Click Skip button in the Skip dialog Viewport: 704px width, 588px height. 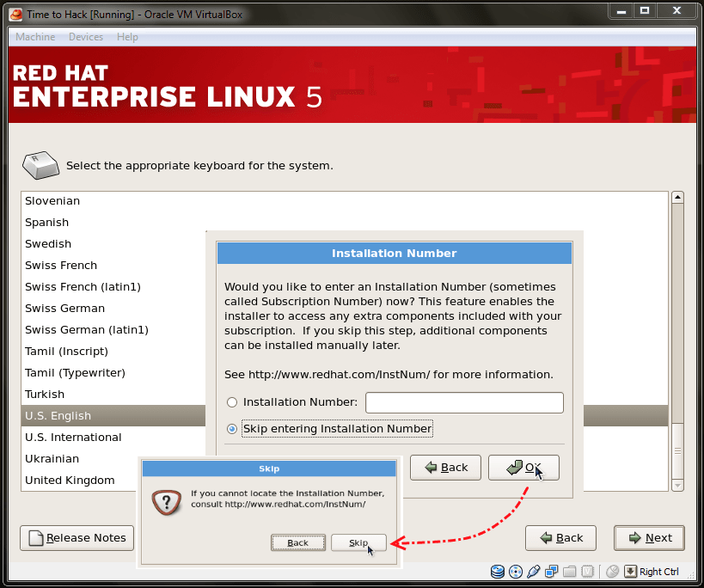pyautogui.click(x=358, y=542)
